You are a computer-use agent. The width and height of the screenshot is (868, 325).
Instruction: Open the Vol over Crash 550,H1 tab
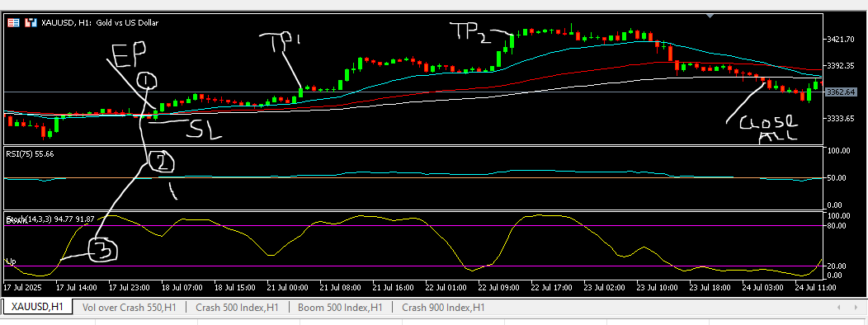129,308
